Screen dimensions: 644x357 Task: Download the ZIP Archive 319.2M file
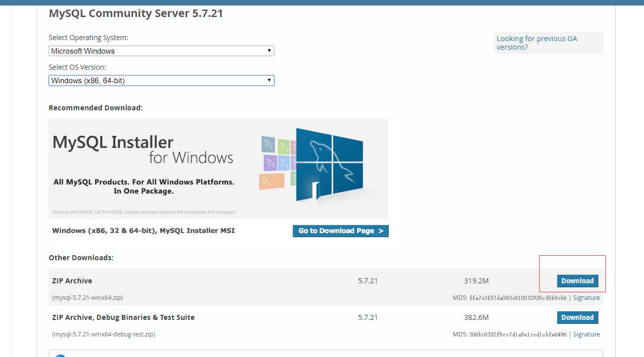577,281
